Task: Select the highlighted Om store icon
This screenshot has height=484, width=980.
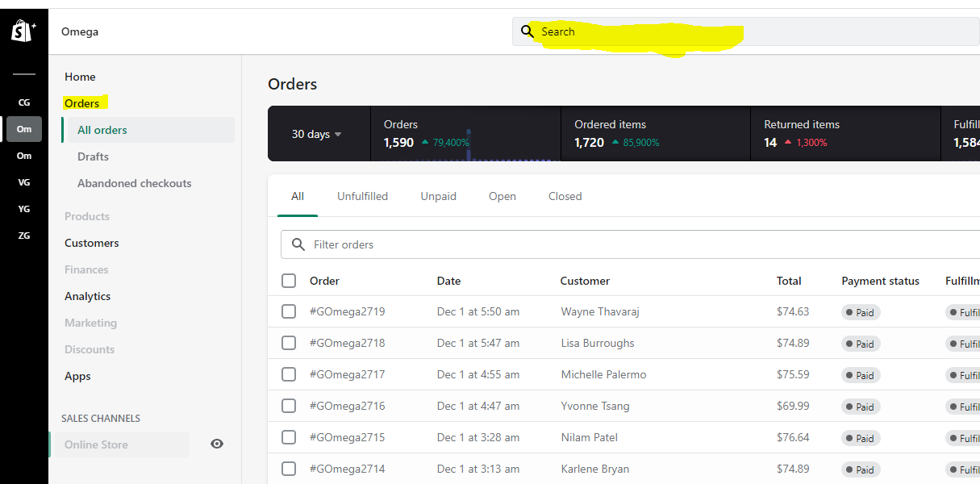Action: click(x=24, y=129)
